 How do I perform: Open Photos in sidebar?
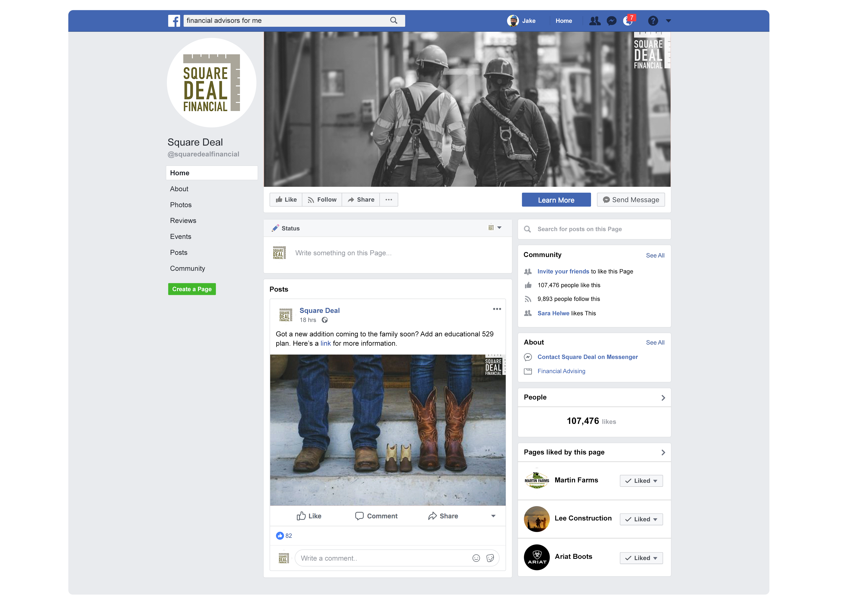(180, 205)
